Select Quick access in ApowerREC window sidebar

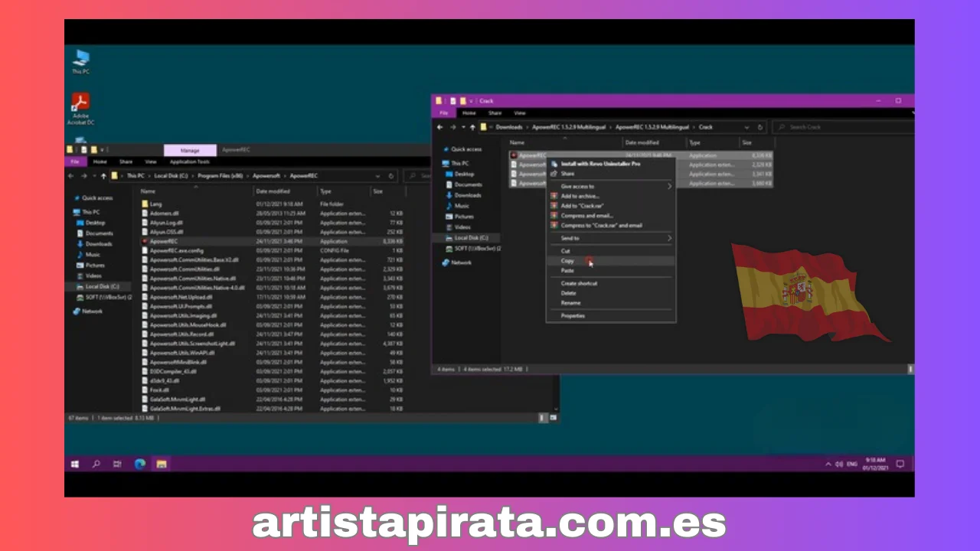pyautogui.click(x=93, y=197)
